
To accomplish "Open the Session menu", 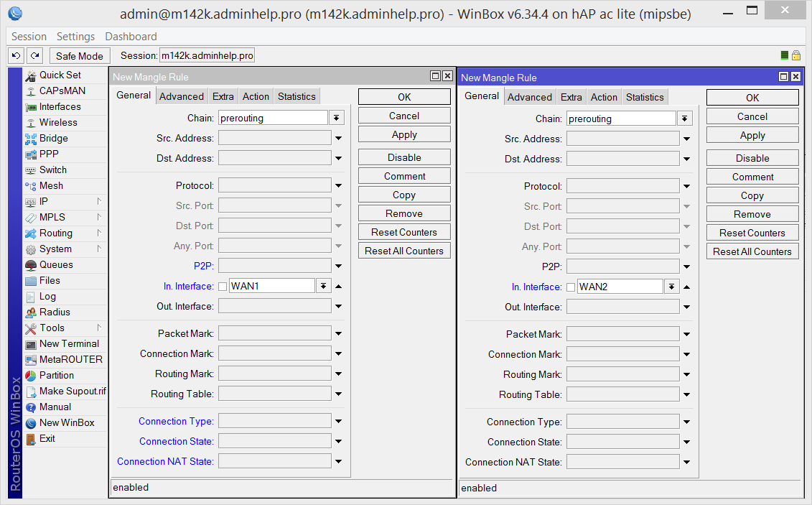I will tap(29, 36).
